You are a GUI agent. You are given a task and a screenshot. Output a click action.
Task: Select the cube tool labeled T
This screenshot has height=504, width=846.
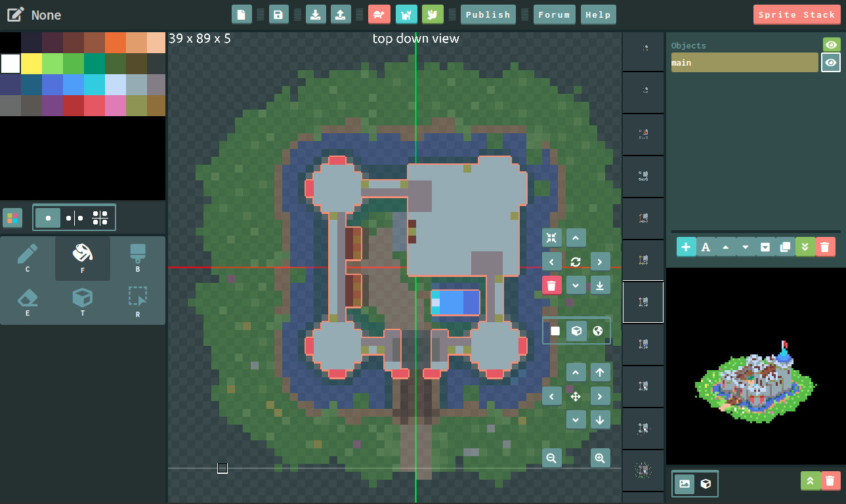tap(83, 302)
